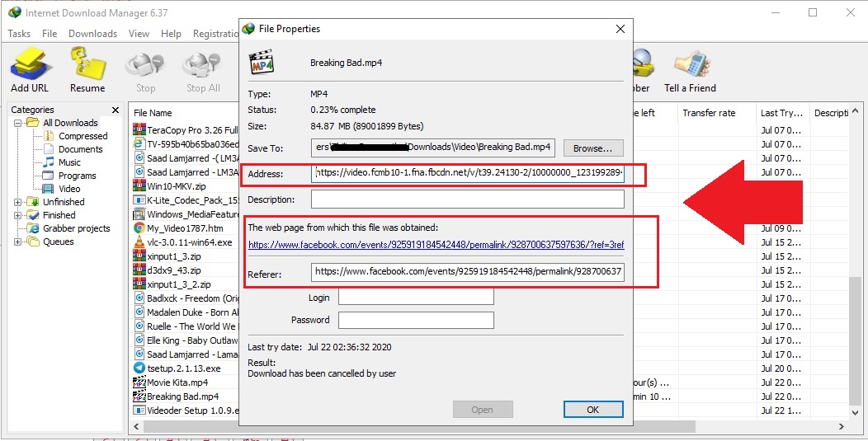868x441 pixels.
Task: Select the Programs category icon
Action: coord(49,176)
